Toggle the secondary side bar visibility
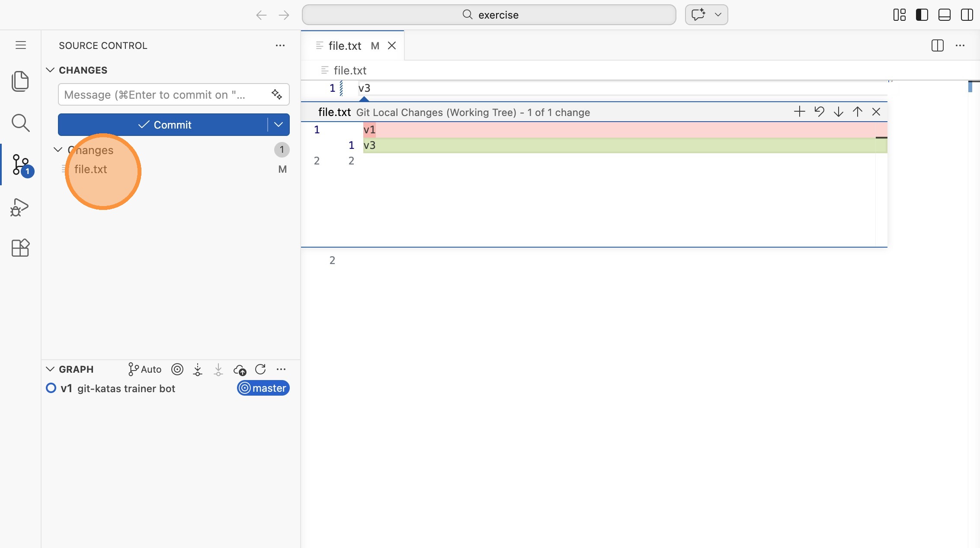The image size is (980, 548). [967, 15]
